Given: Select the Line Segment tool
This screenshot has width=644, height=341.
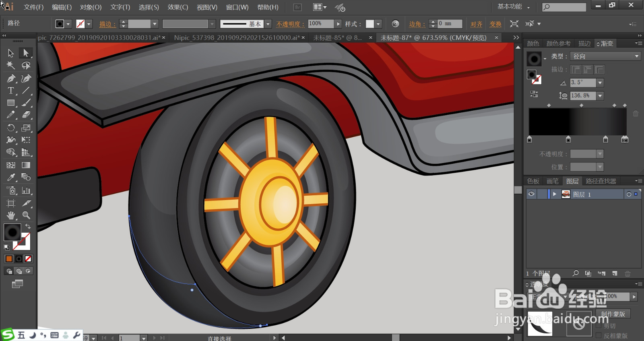Looking at the screenshot, I should click(26, 91).
